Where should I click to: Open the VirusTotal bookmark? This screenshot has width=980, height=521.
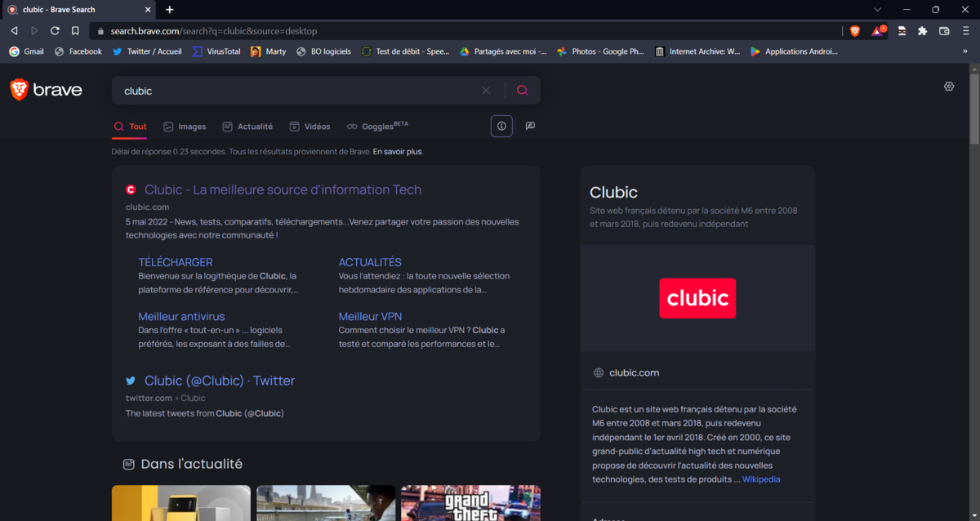pos(216,51)
